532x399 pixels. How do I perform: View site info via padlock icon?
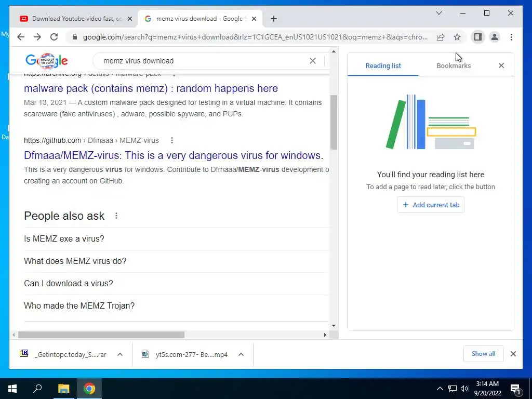coord(75,37)
